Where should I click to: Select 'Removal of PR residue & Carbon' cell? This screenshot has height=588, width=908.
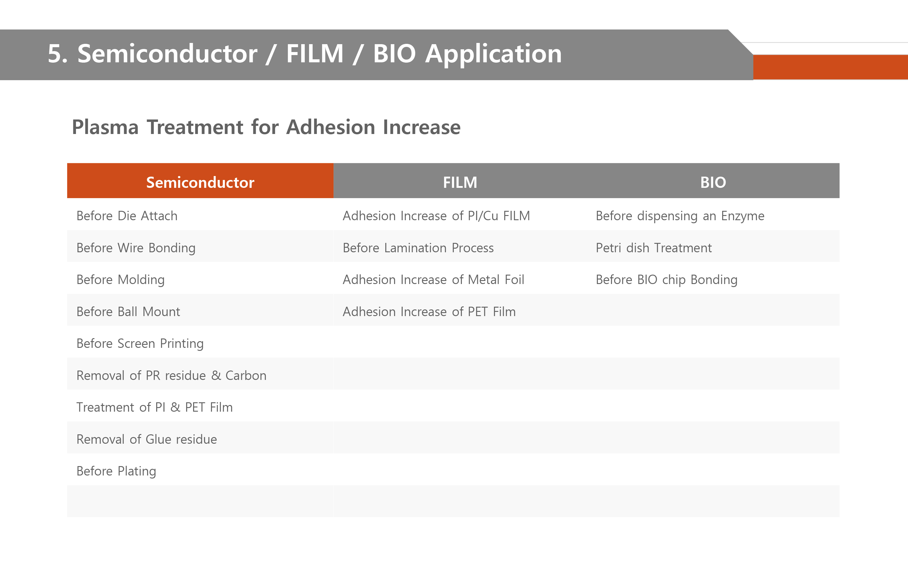click(x=171, y=376)
